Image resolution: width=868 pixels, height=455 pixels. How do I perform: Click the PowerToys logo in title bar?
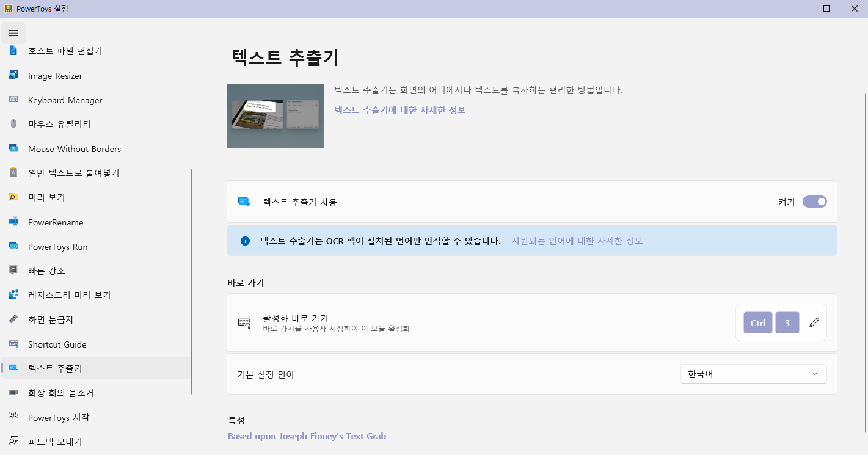pyautogui.click(x=7, y=9)
